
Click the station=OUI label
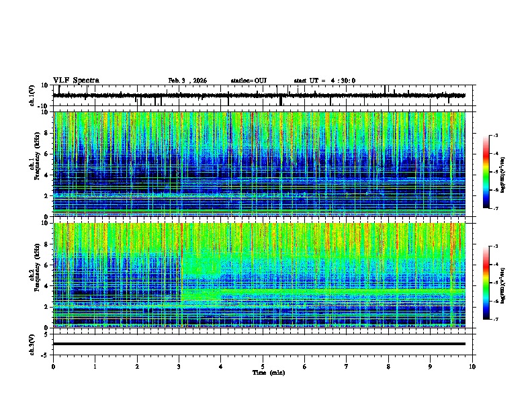(249, 81)
